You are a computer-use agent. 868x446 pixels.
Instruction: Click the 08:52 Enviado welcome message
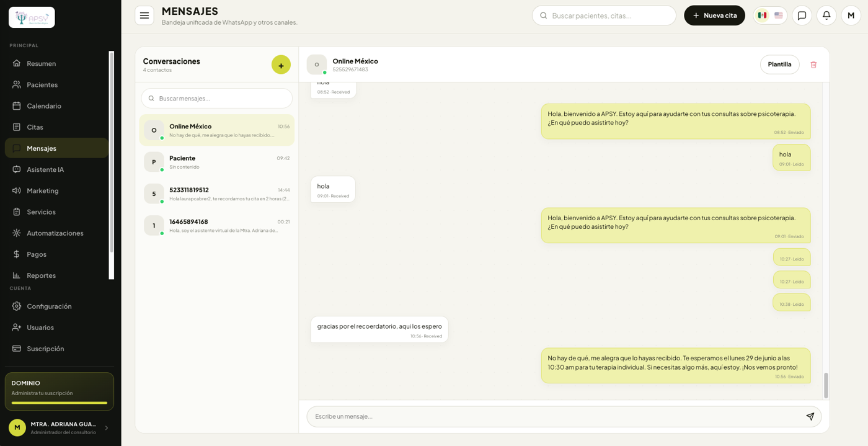[x=676, y=121]
